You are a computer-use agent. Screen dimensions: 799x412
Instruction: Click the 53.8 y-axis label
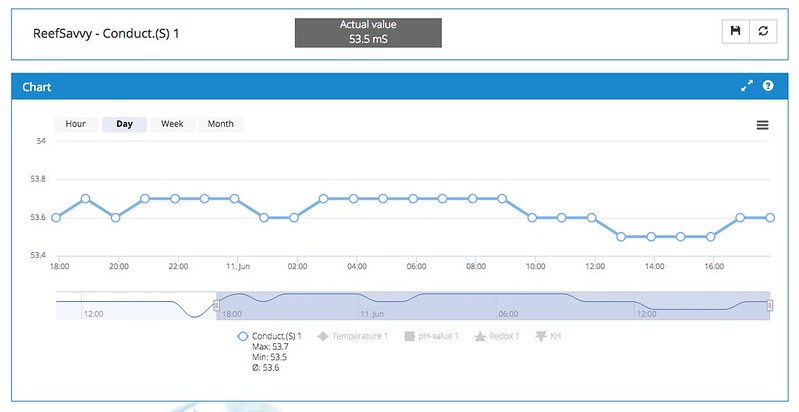click(x=38, y=179)
